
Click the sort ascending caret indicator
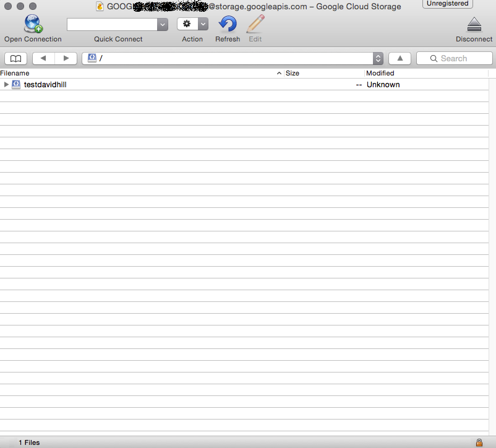point(279,73)
